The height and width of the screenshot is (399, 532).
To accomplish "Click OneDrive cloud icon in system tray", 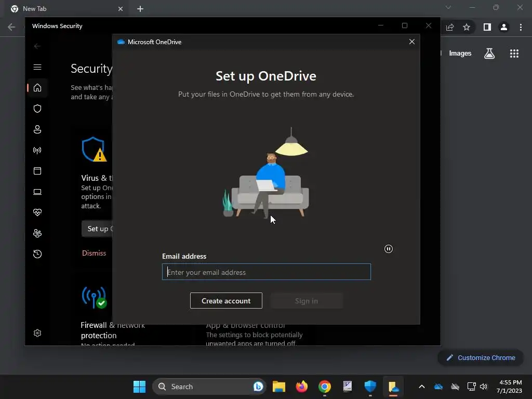I will 438,387.
